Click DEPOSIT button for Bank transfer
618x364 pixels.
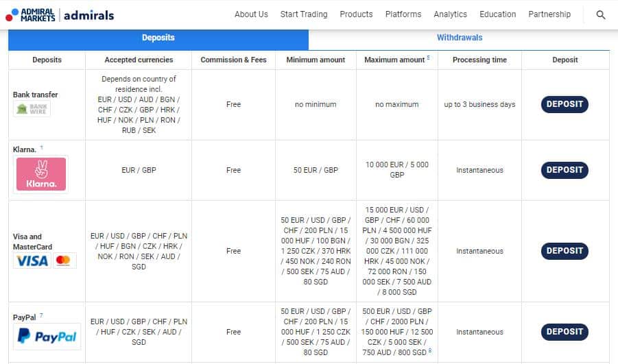click(x=564, y=104)
